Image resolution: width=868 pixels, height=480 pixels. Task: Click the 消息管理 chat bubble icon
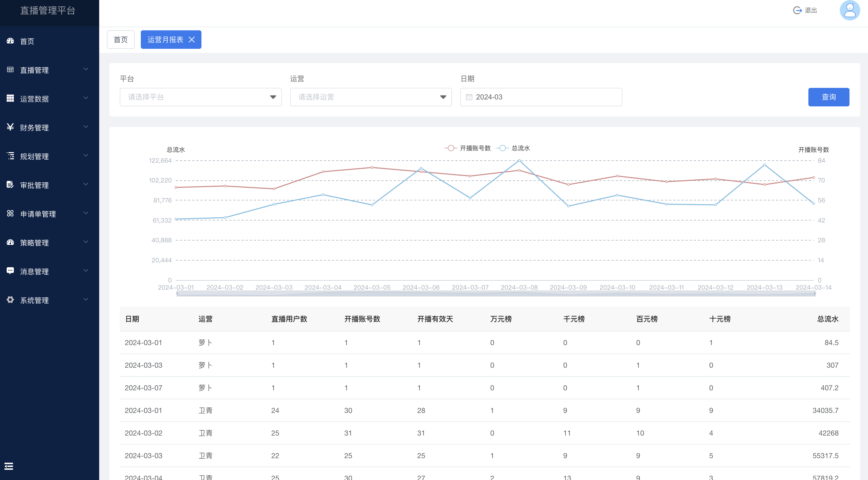tap(10, 271)
